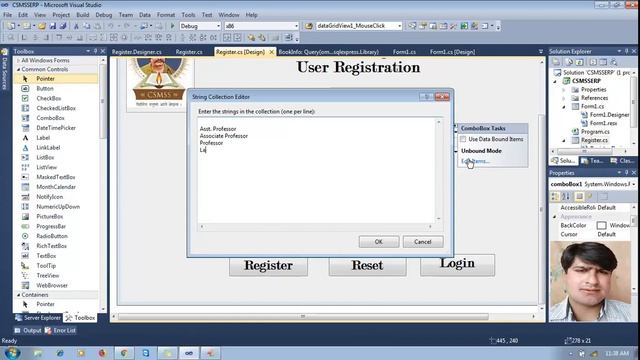
Task: Open the comboBox1 object selector dropdown
Action: point(633,184)
